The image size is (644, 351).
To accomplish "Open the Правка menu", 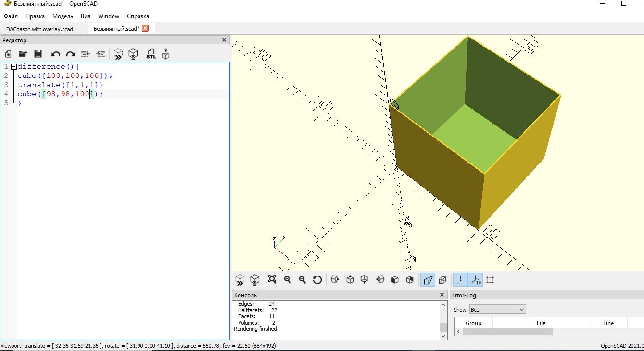I will (x=35, y=16).
